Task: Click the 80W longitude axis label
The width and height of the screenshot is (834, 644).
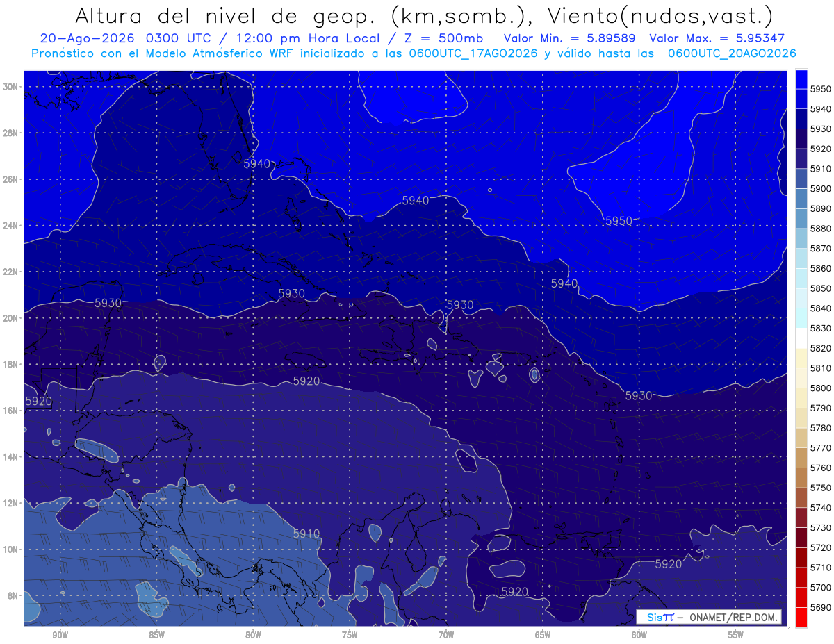Action: pos(253,635)
